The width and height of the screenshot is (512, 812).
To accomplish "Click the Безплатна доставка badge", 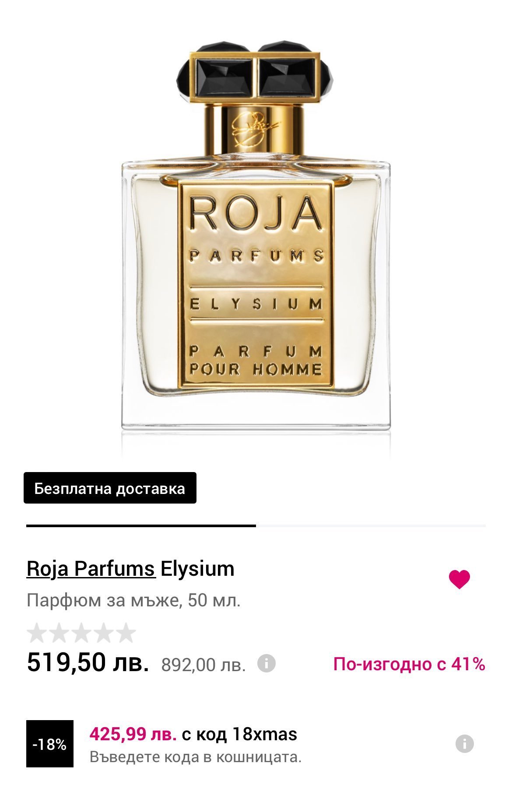I will [x=110, y=488].
